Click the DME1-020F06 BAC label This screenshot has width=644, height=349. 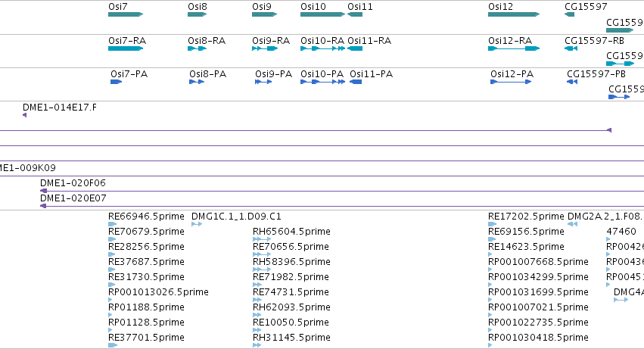[73, 183]
